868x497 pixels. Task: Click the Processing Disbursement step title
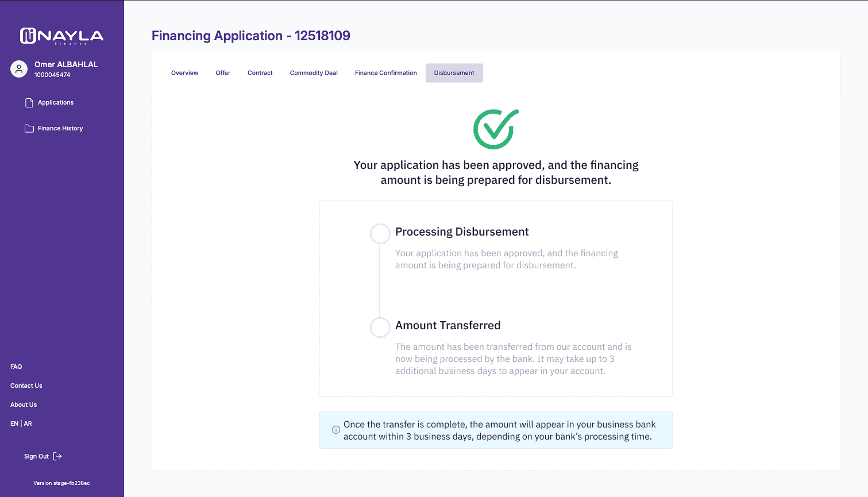click(x=462, y=232)
